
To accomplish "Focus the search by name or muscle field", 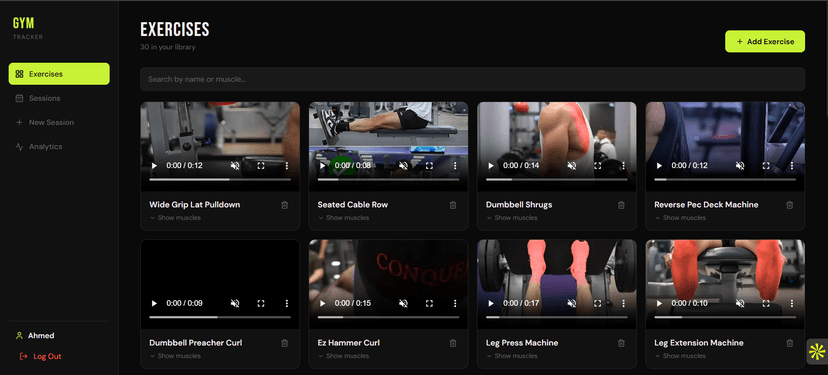I will click(473, 79).
